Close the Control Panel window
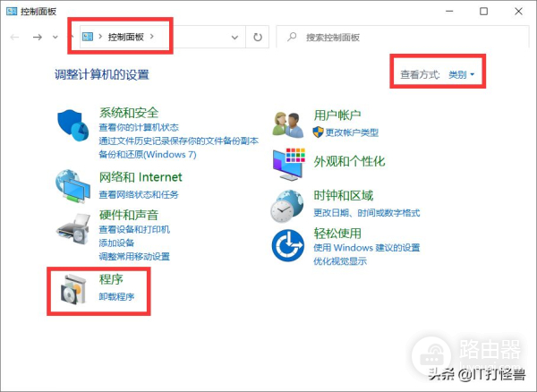 pos(518,12)
